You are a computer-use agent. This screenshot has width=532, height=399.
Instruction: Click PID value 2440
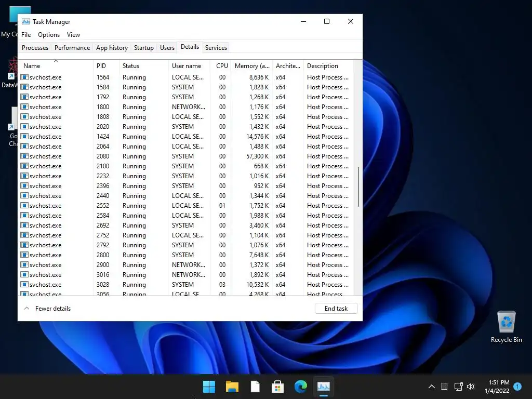click(103, 196)
